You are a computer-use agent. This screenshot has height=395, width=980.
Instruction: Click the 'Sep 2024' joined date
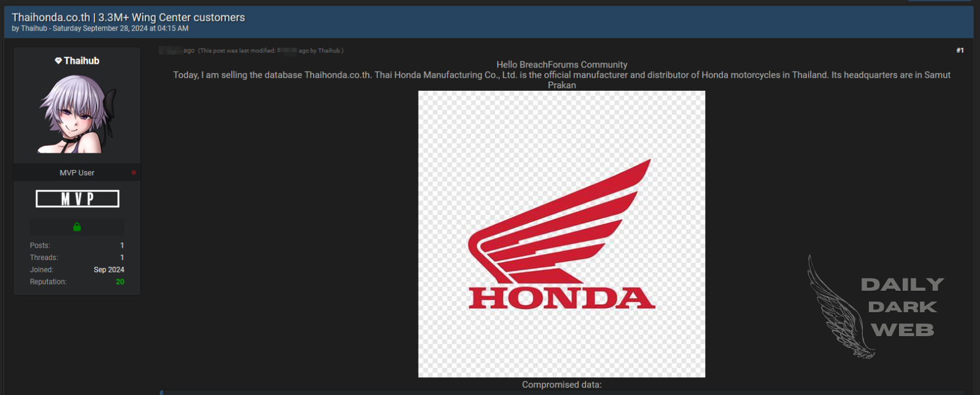pos(109,270)
